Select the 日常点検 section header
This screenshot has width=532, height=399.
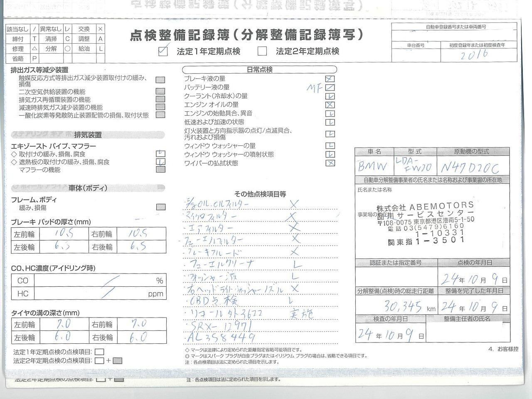point(259,70)
